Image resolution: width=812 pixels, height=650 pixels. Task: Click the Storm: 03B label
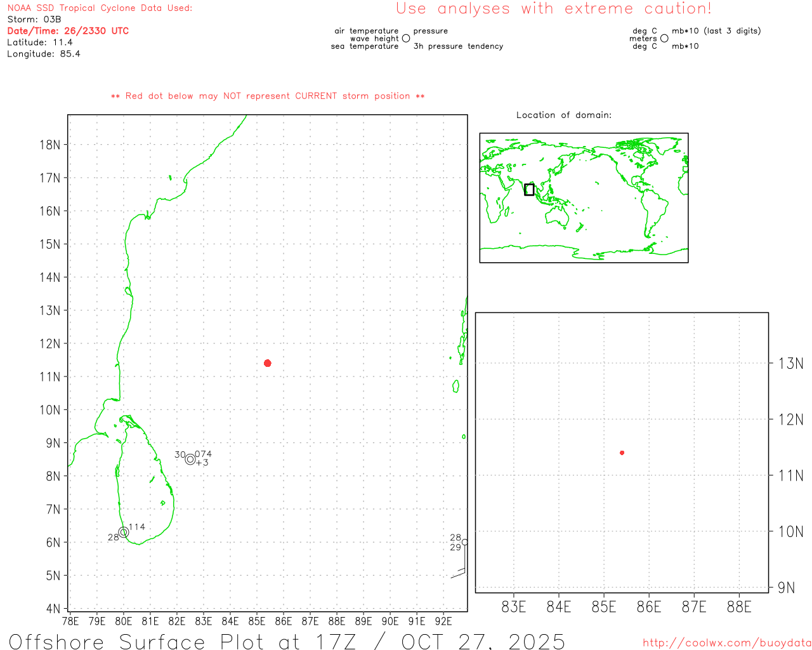point(34,20)
